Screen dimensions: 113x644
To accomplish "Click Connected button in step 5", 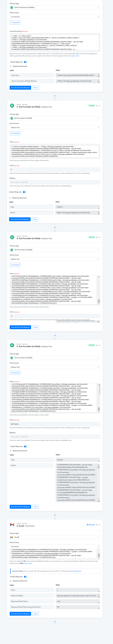I will [15, 373].
